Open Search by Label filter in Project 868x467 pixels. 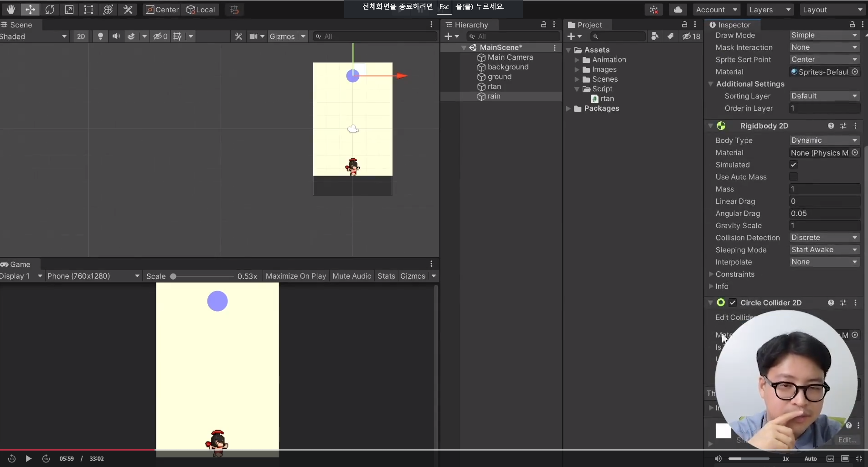point(671,36)
